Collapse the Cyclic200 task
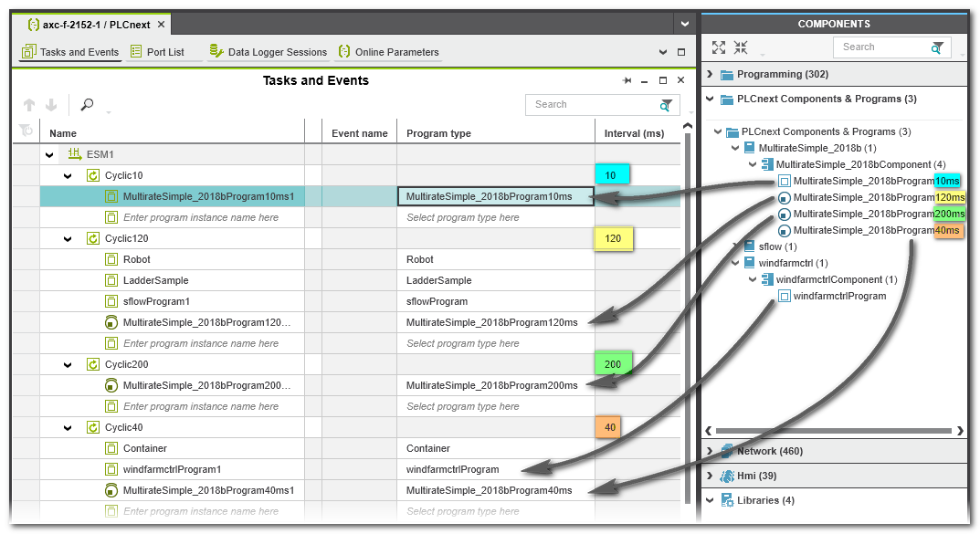 click(x=68, y=365)
